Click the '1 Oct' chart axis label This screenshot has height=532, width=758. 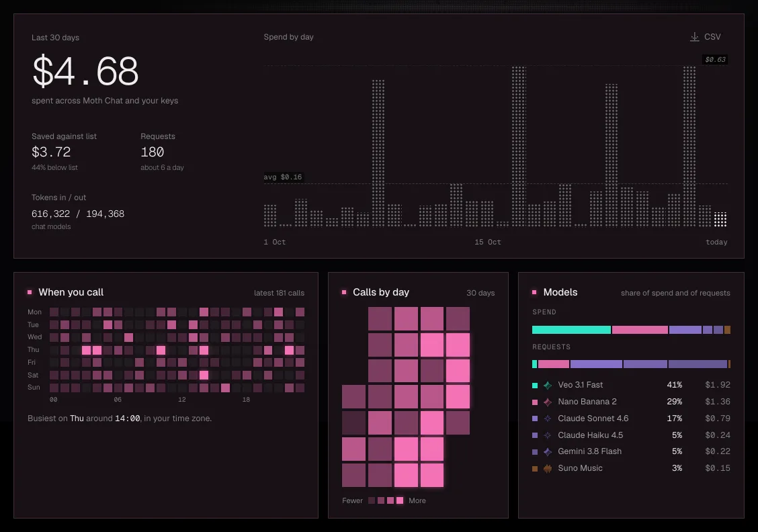coord(275,242)
